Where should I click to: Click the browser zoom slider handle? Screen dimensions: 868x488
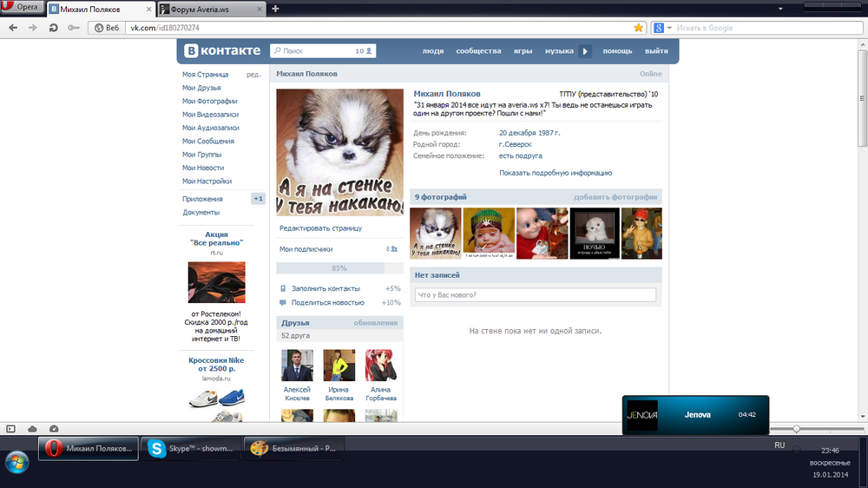(796, 429)
